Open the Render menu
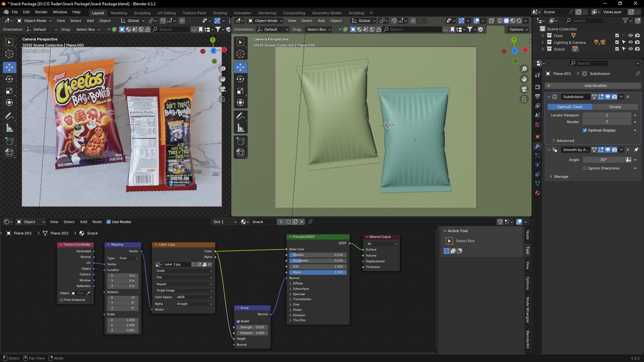The width and height of the screenshot is (644, 362). click(x=41, y=12)
